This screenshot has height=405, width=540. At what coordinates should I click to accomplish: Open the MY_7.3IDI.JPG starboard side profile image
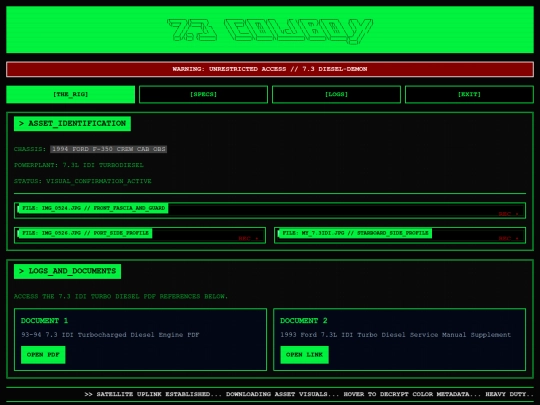click(400, 235)
